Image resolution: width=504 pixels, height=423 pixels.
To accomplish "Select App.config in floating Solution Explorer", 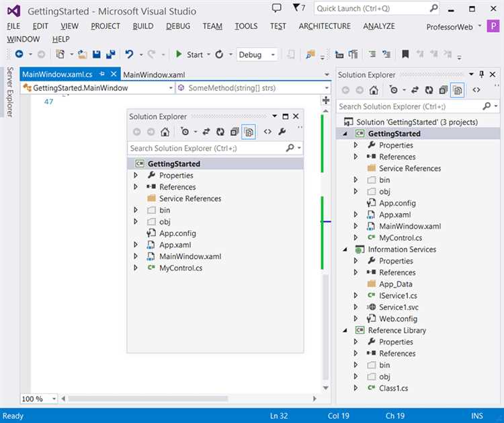I will (x=177, y=233).
